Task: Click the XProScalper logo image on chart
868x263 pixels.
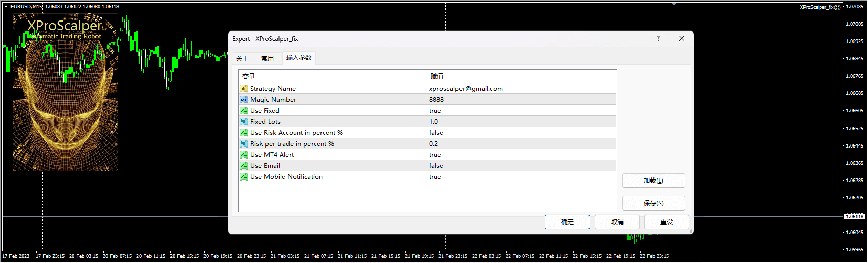Action: (x=66, y=92)
